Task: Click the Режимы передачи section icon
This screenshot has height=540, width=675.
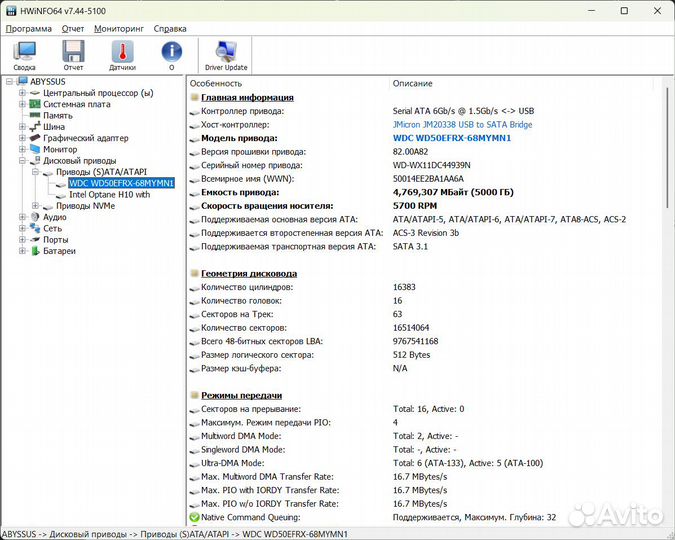Action: (x=195, y=395)
